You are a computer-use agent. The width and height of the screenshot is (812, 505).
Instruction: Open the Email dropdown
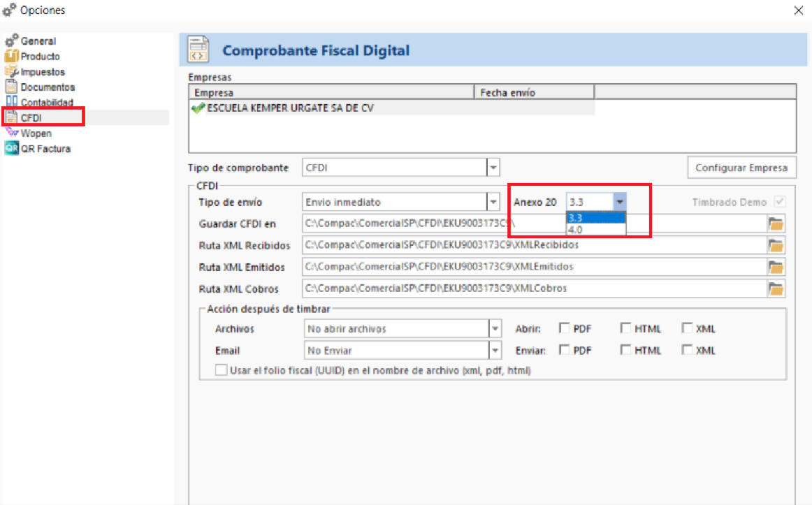495,351
